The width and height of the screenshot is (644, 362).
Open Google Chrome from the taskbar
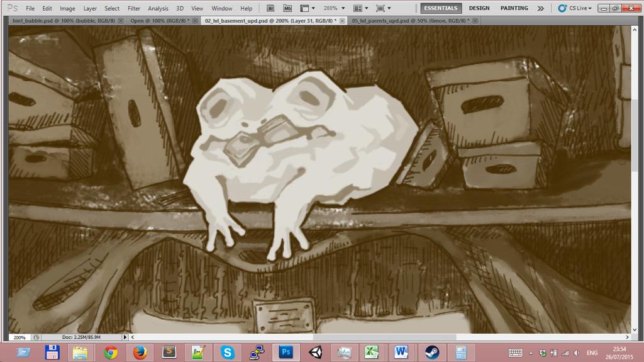[x=111, y=353]
